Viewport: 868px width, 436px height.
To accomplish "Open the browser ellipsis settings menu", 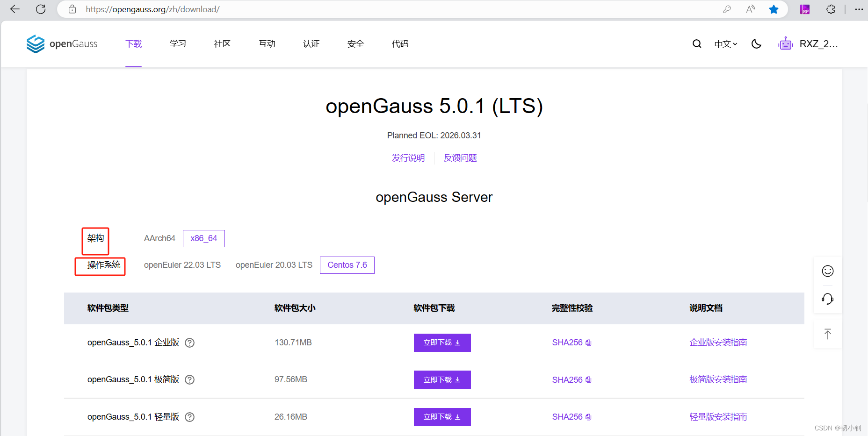I will coord(860,9).
